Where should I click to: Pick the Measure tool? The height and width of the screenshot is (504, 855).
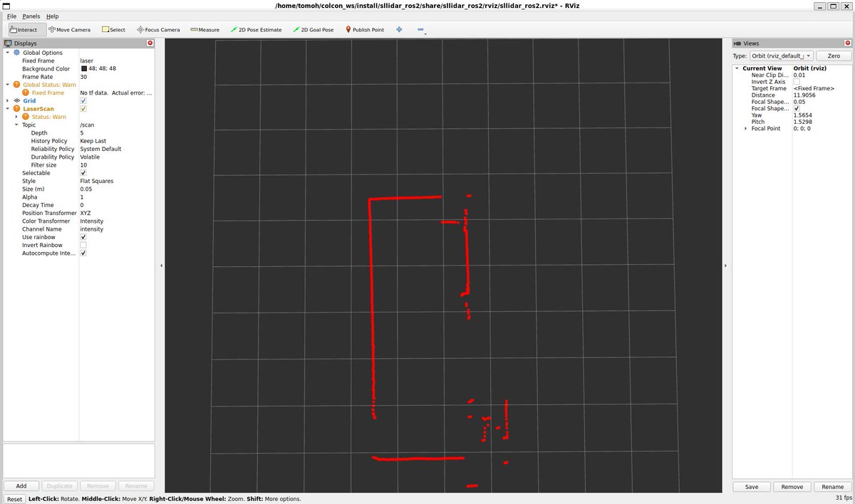[x=204, y=30]
